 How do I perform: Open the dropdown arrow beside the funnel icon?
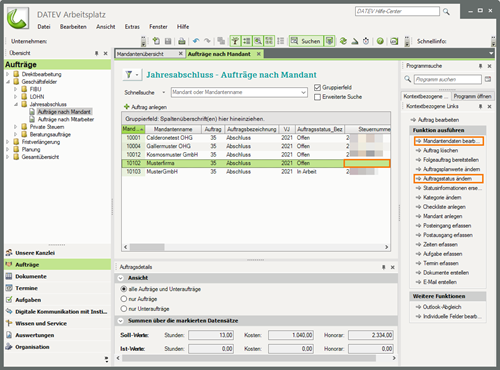(137, 75)
